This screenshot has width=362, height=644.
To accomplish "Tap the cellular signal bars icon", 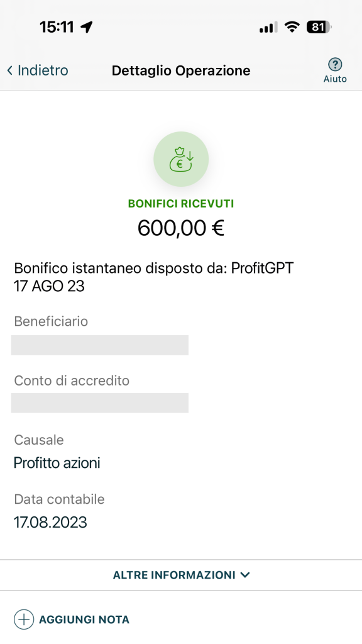I will pyautogui.click(x=268, y=28).
